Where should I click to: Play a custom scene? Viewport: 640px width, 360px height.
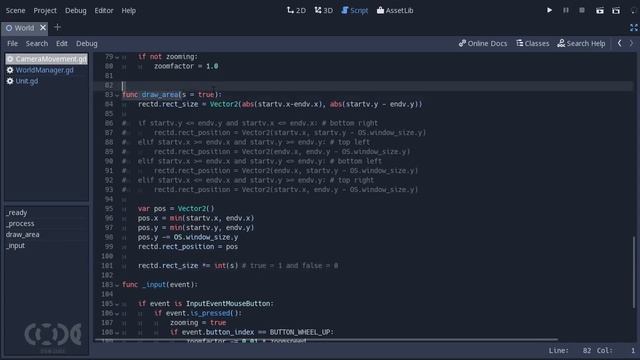pyautogui.click(x=616, y=11)
